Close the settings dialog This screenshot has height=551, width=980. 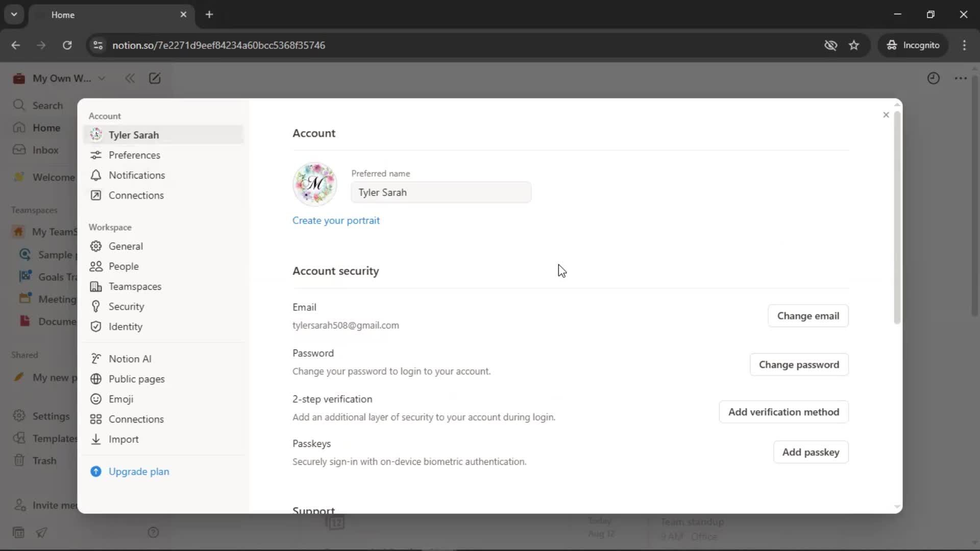tap(886, 115)
